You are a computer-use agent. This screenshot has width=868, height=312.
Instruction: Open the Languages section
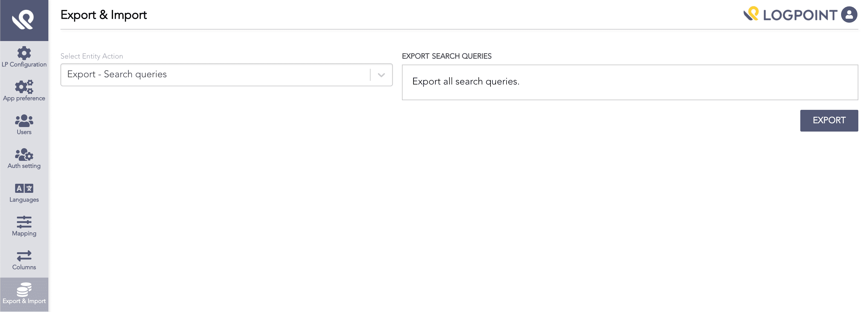(x=24, y=192)
